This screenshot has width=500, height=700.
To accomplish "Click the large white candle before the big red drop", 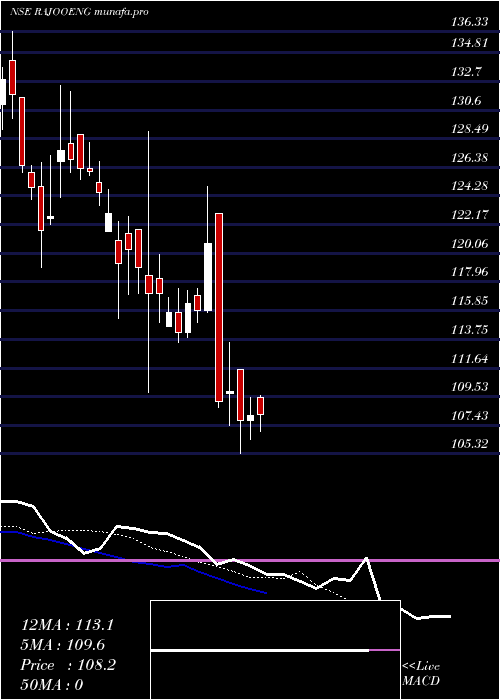I will pos(208,277).
